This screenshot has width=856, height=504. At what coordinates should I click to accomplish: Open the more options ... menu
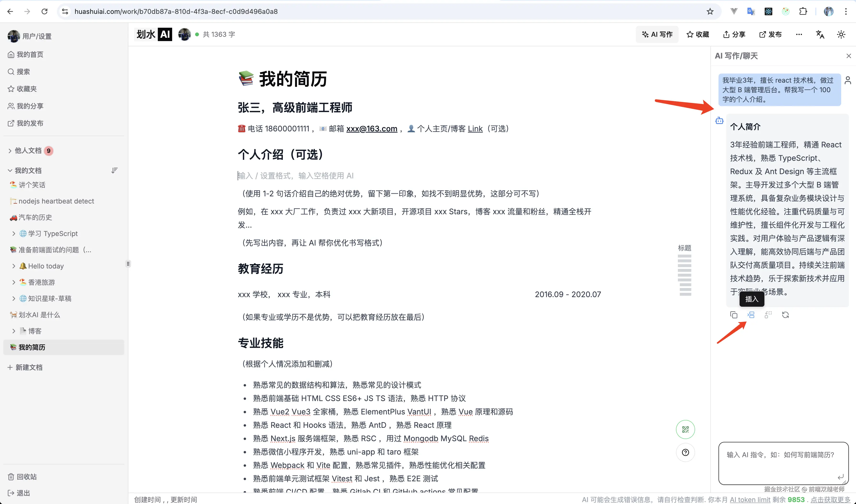pyautogui.click(x=799, y=34)
